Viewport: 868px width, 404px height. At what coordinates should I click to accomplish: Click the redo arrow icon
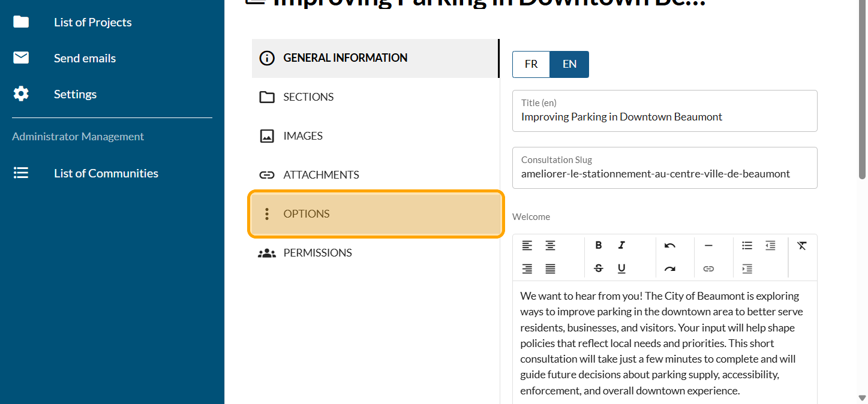(x=670, y=269)
